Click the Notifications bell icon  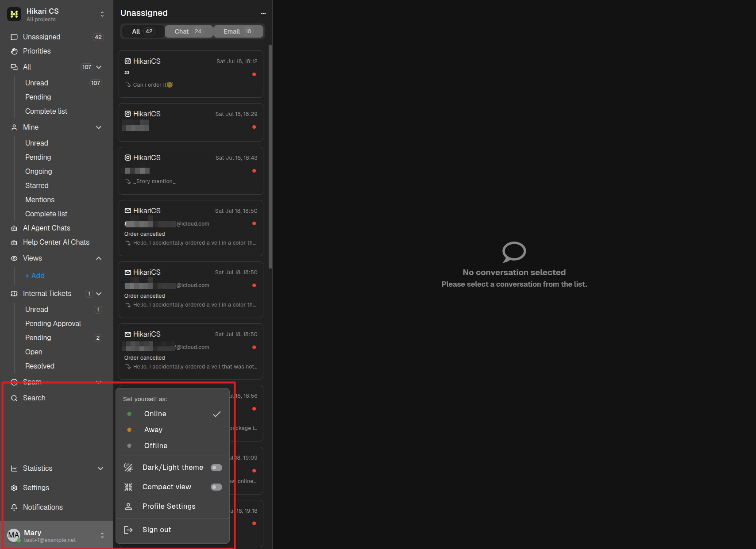pyautogui.click(x=14, y=507)
